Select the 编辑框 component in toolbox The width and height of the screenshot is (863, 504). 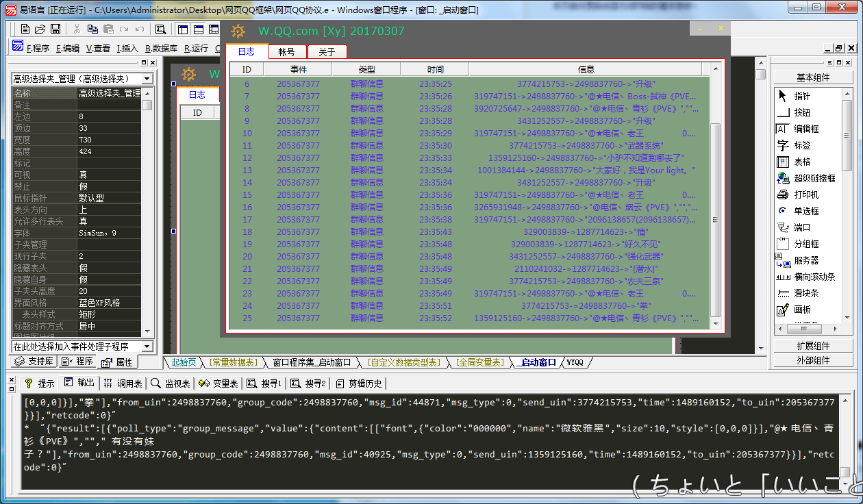806,129
